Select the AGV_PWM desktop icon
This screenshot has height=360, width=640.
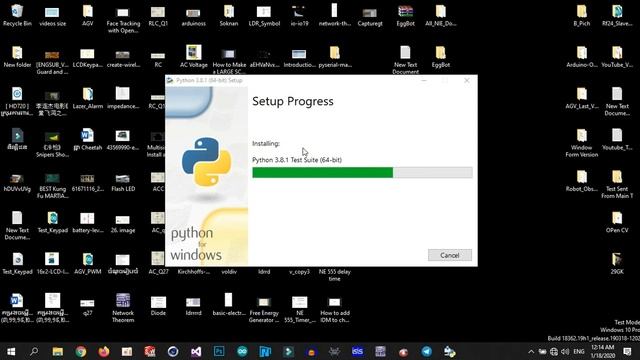coord(87,263)
